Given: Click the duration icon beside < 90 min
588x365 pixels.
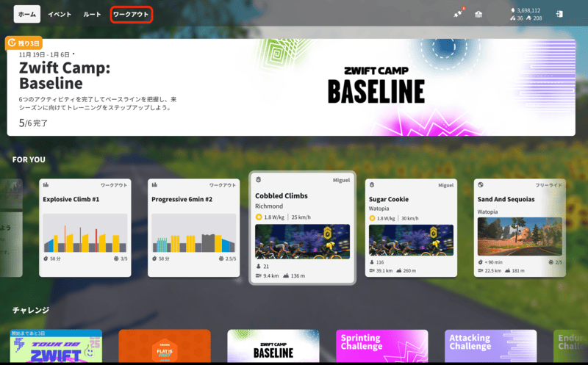Looking at the screenshot, I should [481, 262].
